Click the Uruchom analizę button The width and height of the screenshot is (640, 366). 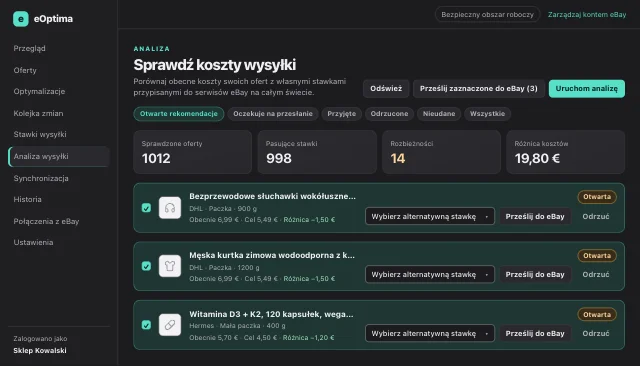[587, 89]
